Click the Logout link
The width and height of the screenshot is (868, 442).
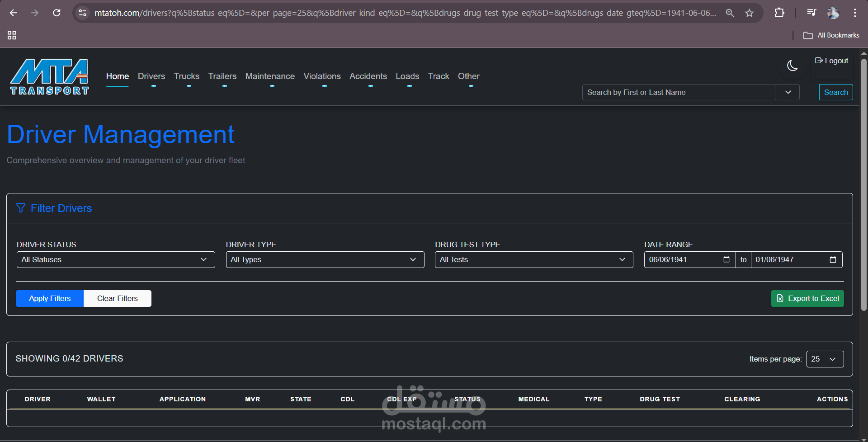pyautogui.click(x=832, y=61)
